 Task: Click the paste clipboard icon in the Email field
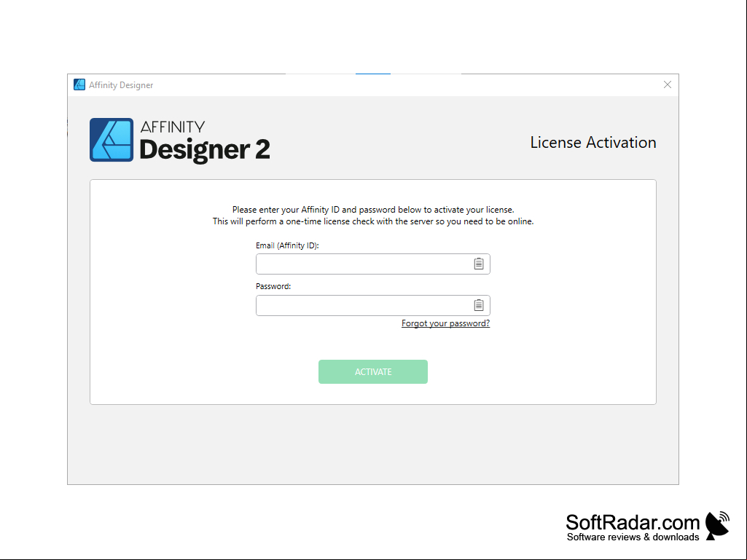coord(479,264)
